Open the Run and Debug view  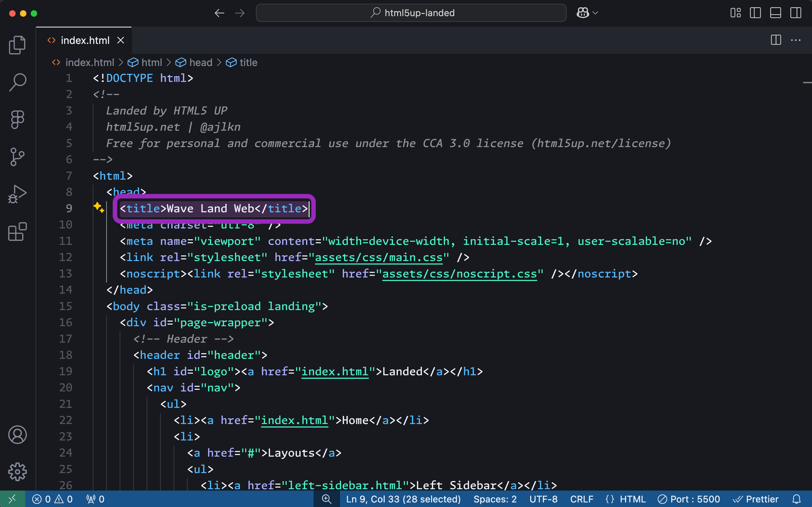click(x=18, y=194)
